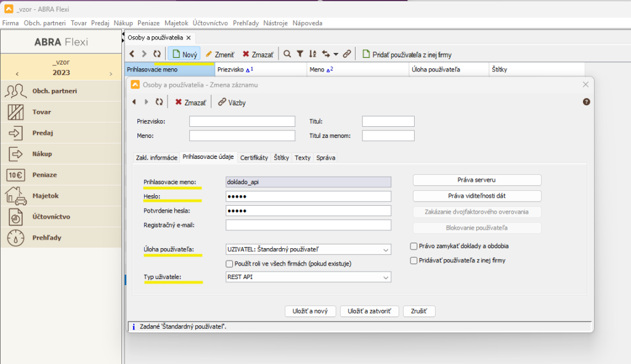Switch to Správa tab
The height and width of the screenshot is (364, 631).
click(x=325, y=158)
